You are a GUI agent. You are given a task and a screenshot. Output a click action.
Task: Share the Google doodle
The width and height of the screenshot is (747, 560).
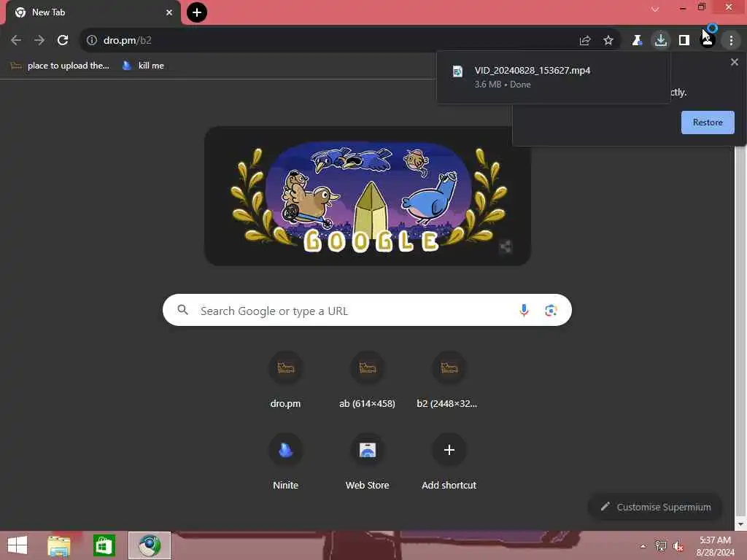click(506, 246)
